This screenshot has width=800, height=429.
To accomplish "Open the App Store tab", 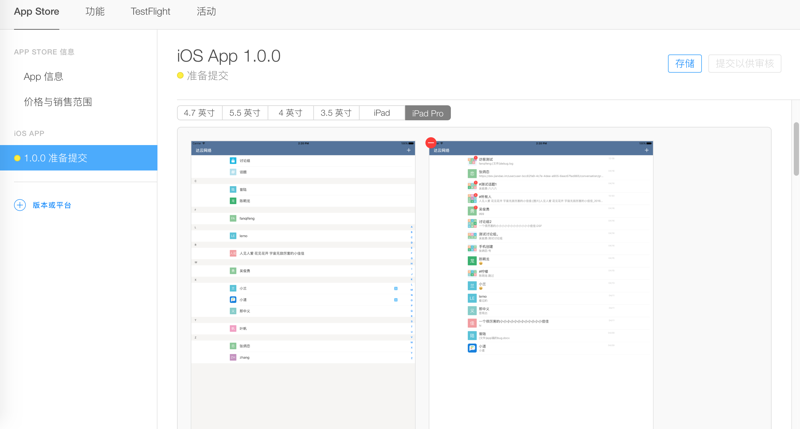I will [x=36, y=11].
